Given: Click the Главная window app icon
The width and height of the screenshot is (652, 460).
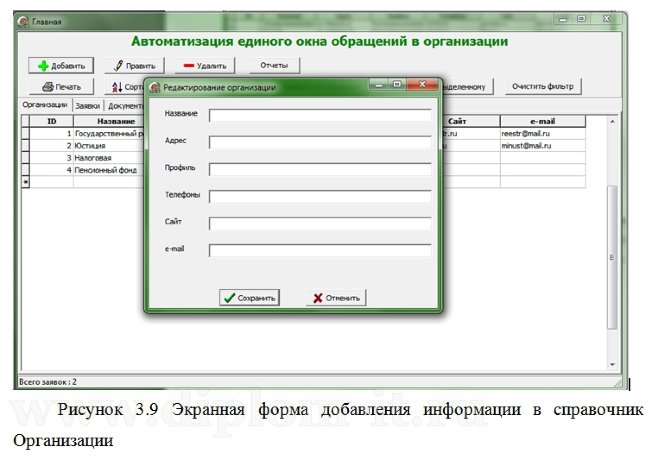Looking at the screenshot, I should [x=23, y=22].
